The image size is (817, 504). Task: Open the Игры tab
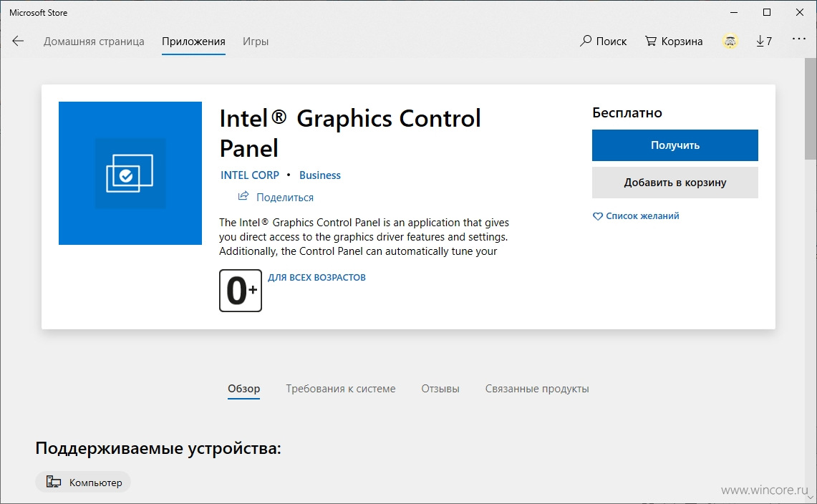256,42
